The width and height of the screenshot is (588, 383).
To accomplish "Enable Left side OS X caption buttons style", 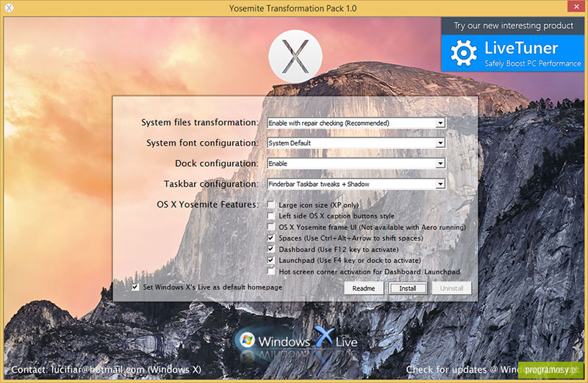I will 270,215.
